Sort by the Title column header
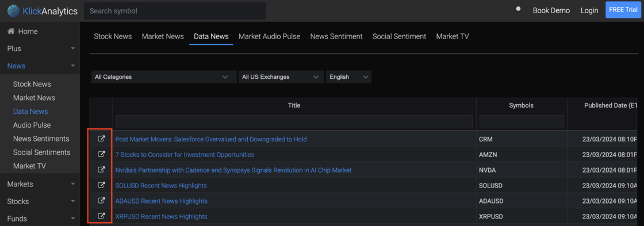Image resolution: width=644 pixels, height=226 pixels. [294, 105]
